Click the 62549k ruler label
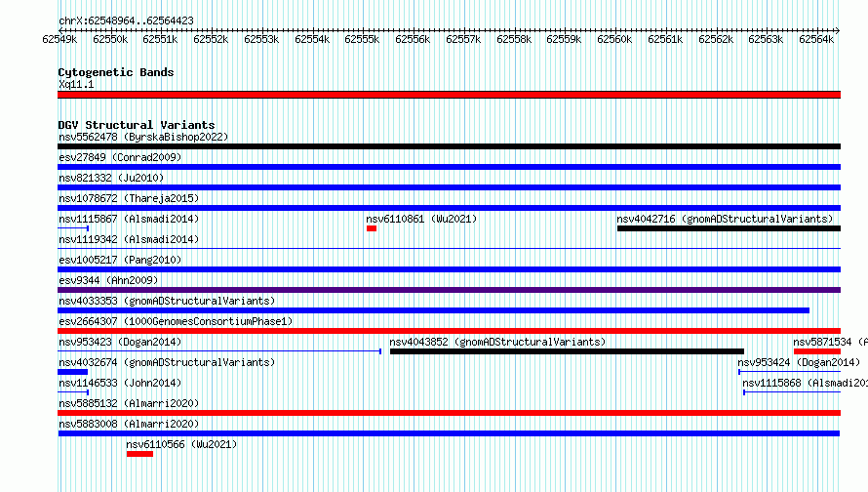868x492 pixels. pyautogui.click(x=59, y=39)
